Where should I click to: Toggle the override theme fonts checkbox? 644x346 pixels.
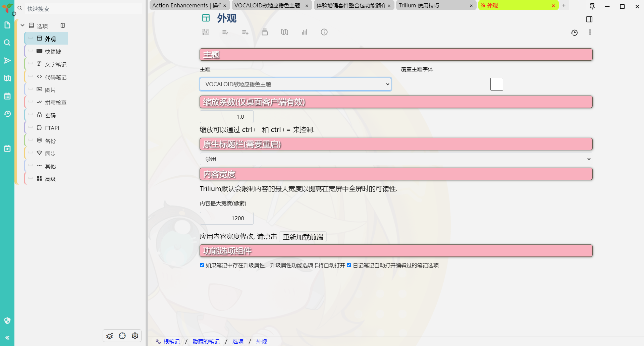coord(496,84)
